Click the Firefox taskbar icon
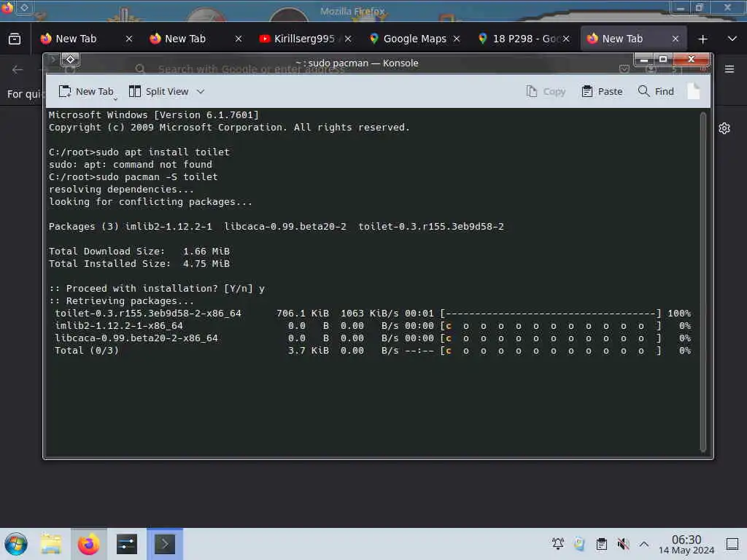The image size is (747, 560). pos(88,544)
